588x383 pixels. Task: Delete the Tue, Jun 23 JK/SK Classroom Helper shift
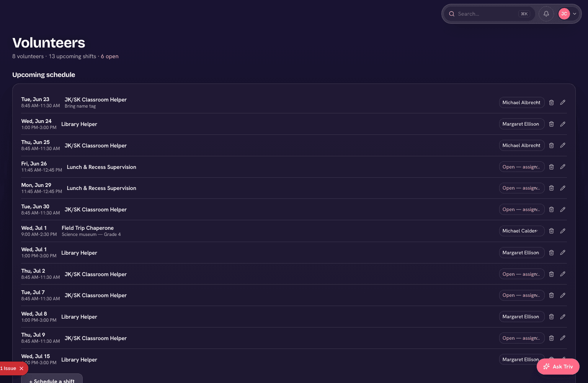pos(551,103)
